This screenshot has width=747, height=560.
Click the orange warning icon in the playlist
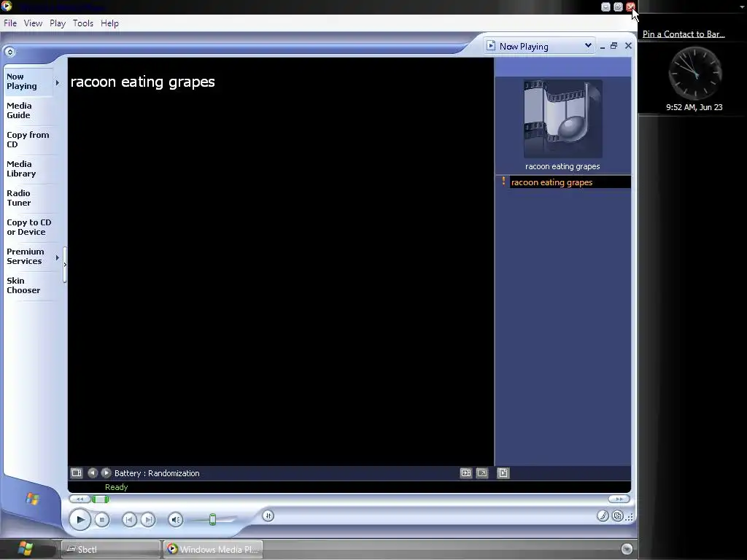(503, 182)
